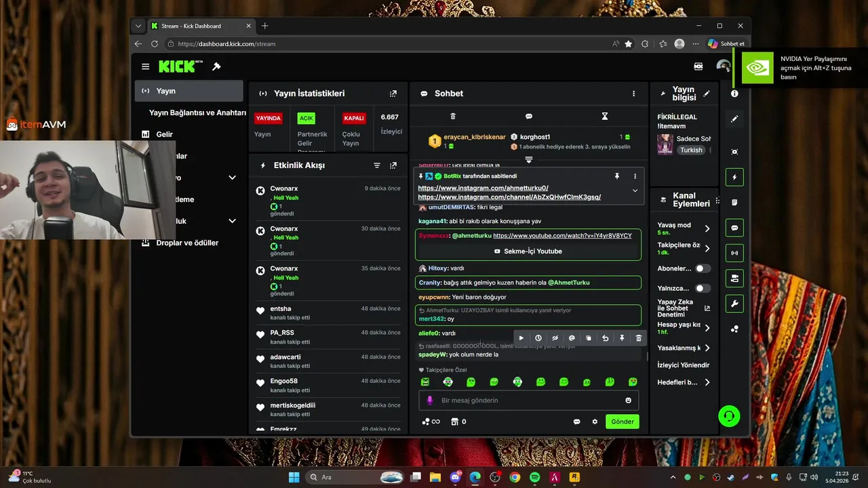Image resolution: width=868 pixels, height=488 pixels.
Task: Click the hourglass icon in chat toolbar
Action: click(605, 117)
